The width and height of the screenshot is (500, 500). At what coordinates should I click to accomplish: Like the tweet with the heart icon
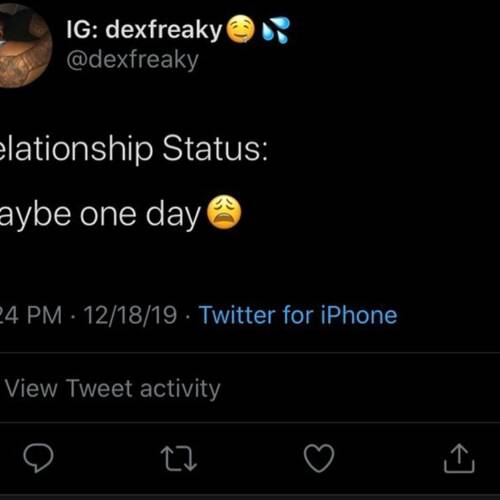coord(319,458)
